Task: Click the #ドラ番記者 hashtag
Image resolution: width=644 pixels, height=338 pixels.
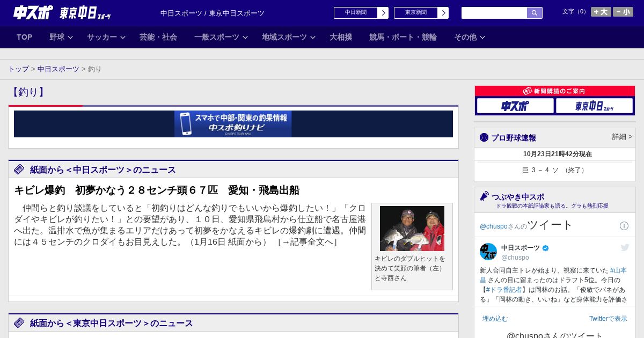Action: 504,290
